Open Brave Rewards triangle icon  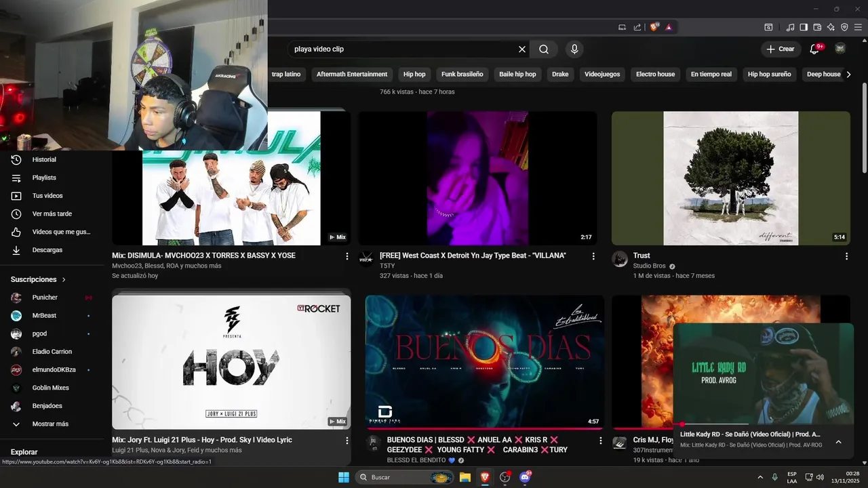pyautogui.click(x=669, y=27)
